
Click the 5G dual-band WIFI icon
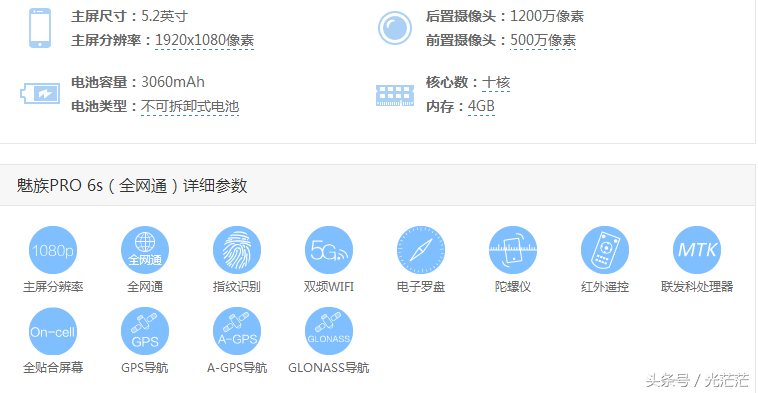[329, 250]
